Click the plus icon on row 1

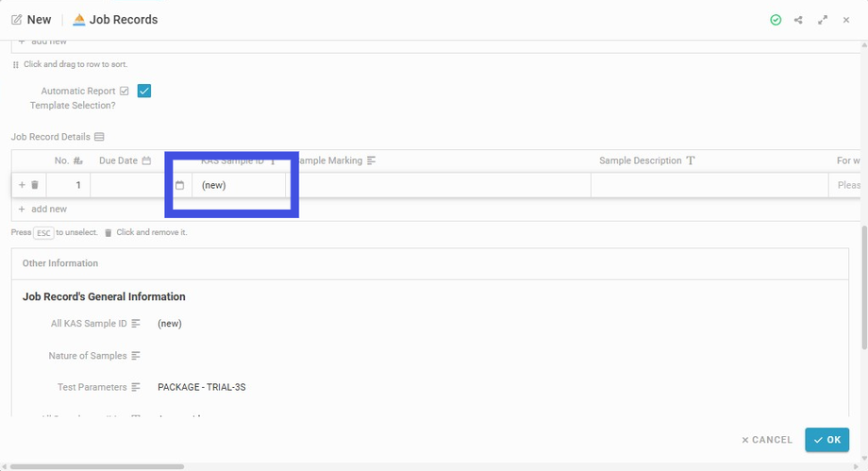(22, 185)
